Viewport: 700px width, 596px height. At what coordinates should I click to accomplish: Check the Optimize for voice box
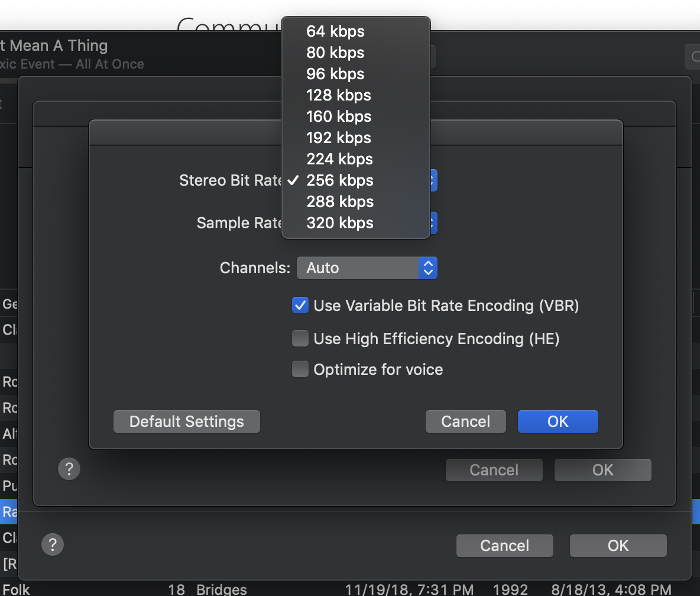pyautogui.click(x=300, y=370)
